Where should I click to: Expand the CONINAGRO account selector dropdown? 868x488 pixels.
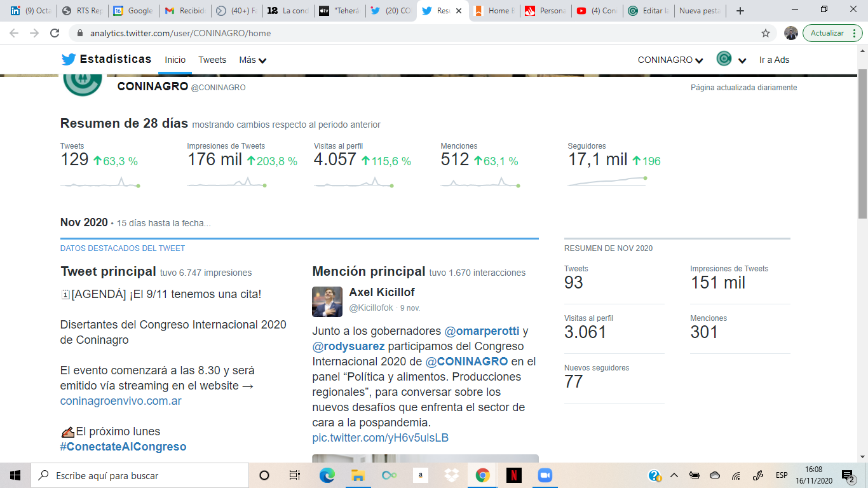(670, 60)
